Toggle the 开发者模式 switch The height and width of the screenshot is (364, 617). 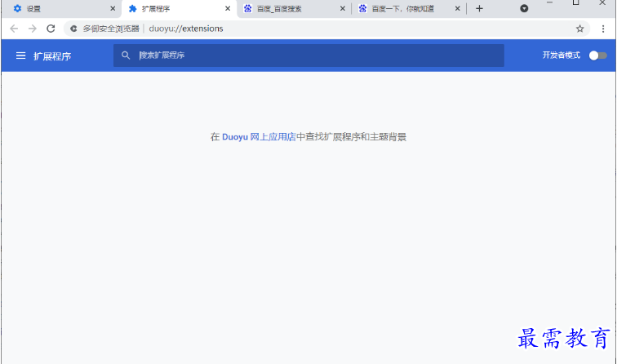click(597, 55)
